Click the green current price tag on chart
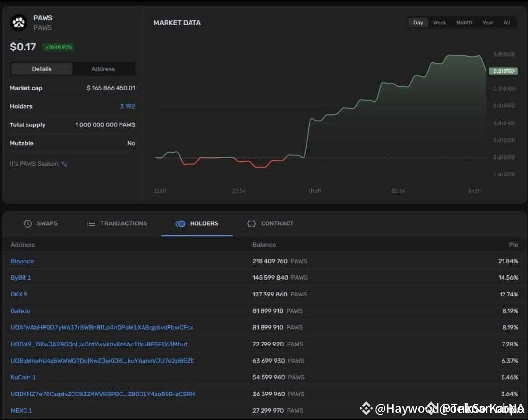Screen dimensions: 528x420 504,71
